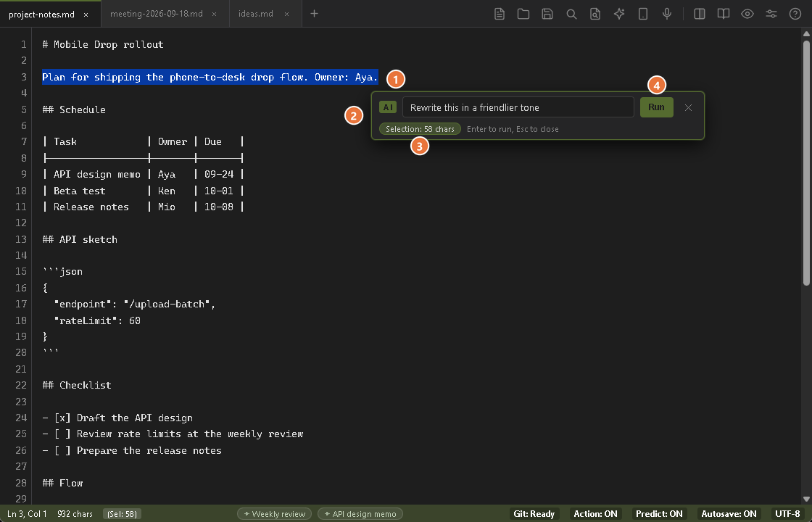This screenshot has width=812, height=522.
Task: Open the Weekly review suggestion chip
Action: pos(275,514)
